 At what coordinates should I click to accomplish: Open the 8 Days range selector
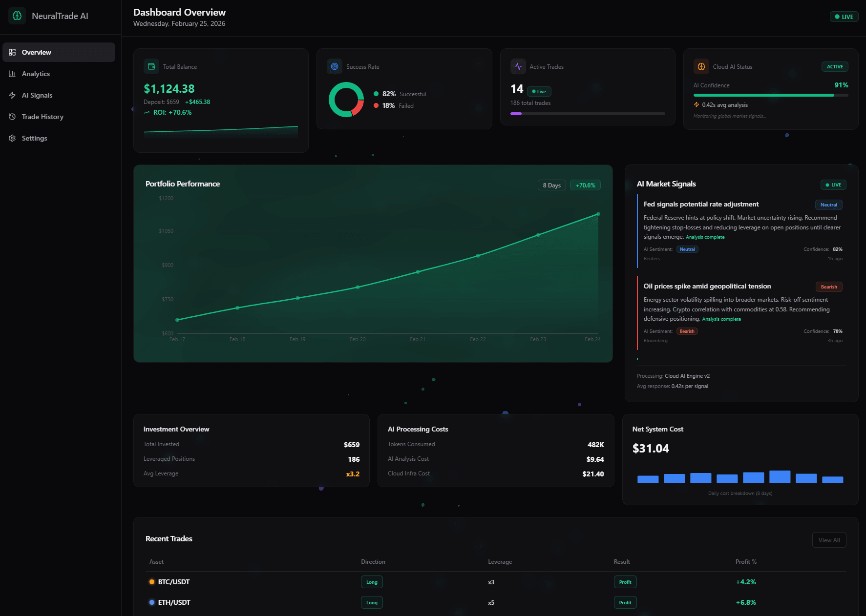pos(551,185)
